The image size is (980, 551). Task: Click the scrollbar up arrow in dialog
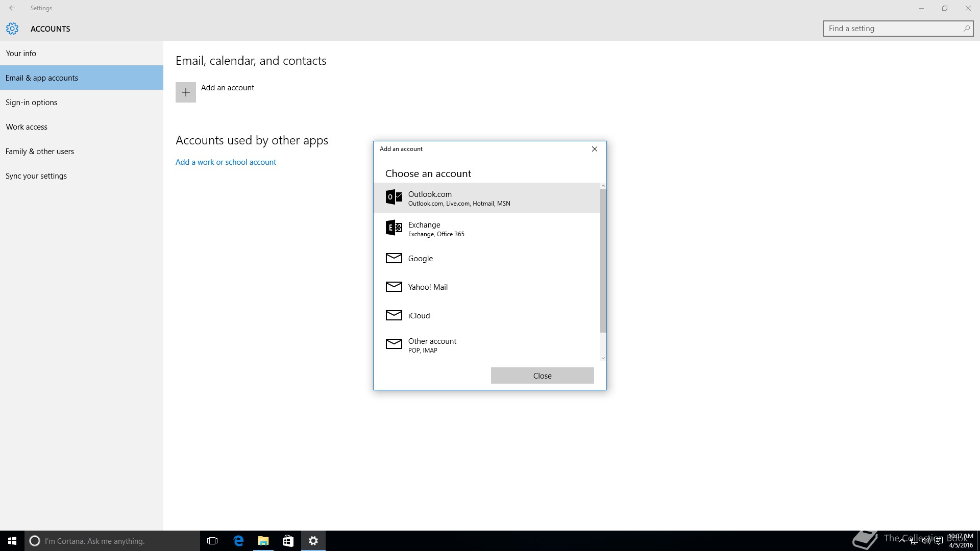click(x=603, y=186)
